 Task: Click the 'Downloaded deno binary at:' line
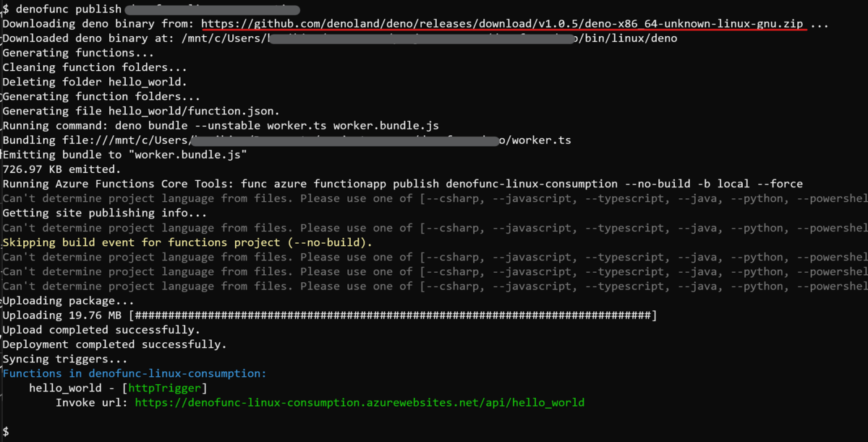[340, 38]
